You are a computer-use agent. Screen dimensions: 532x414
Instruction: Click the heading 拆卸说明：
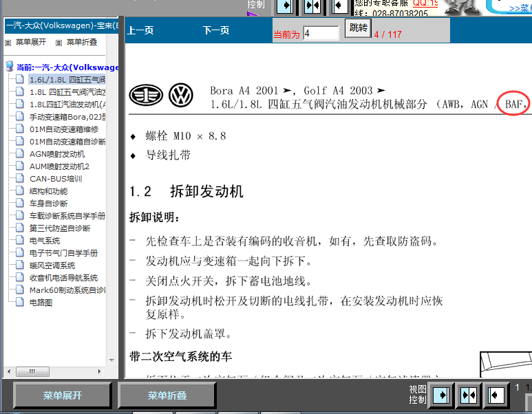pyautogui.click(x=154, y=217)
